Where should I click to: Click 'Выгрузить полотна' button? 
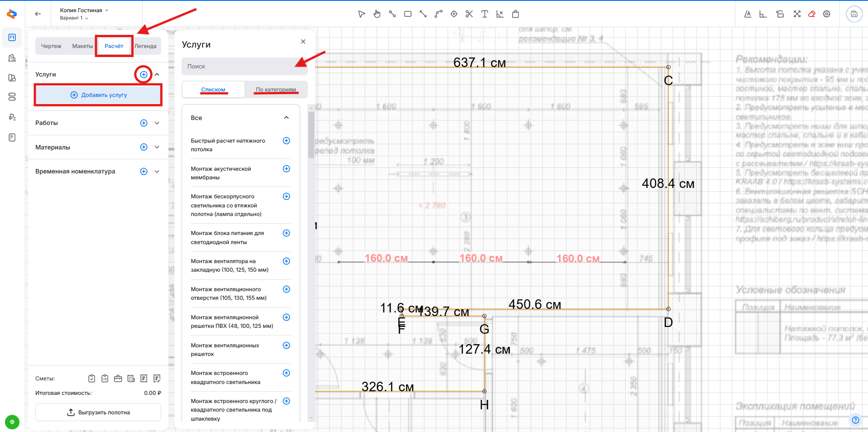(98, 413)
